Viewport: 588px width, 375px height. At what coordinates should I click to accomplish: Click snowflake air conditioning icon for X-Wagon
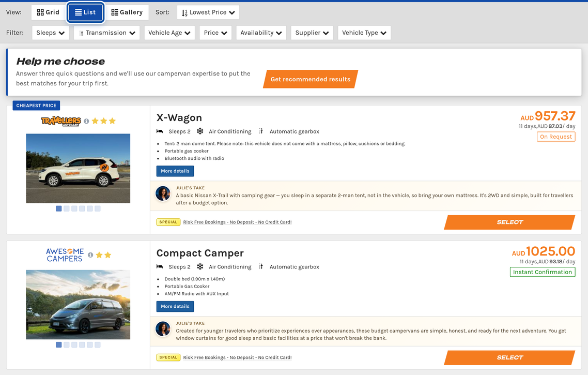200,131
